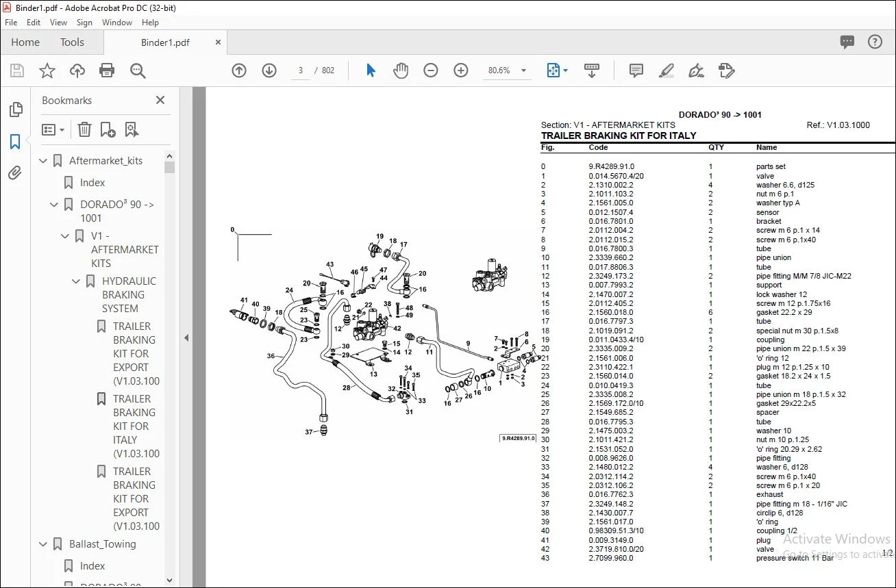The image size is (896, 588).
Task: Collapse the Ballast_Towing bookmark
Action: point(44,545)
